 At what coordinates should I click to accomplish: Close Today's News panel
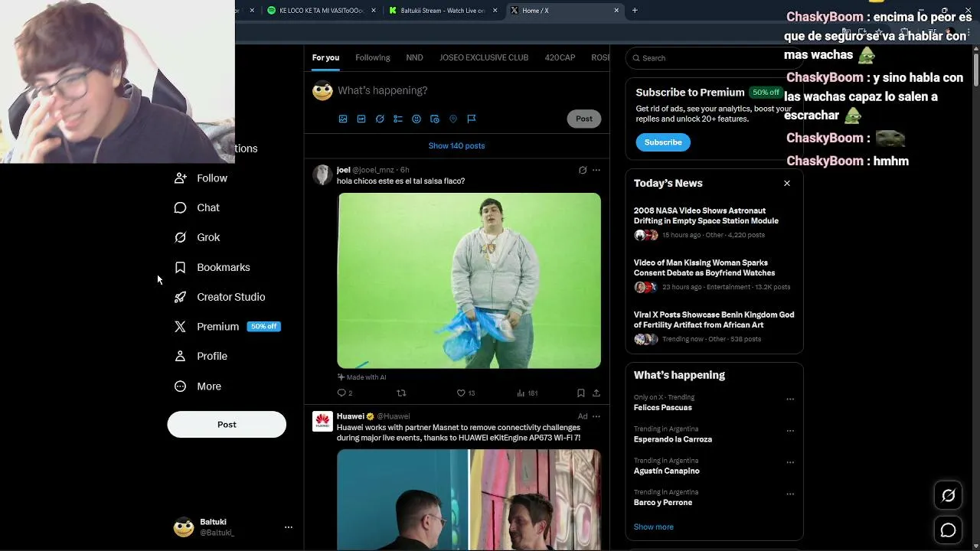pyautogui.click(x=787, y=183)
